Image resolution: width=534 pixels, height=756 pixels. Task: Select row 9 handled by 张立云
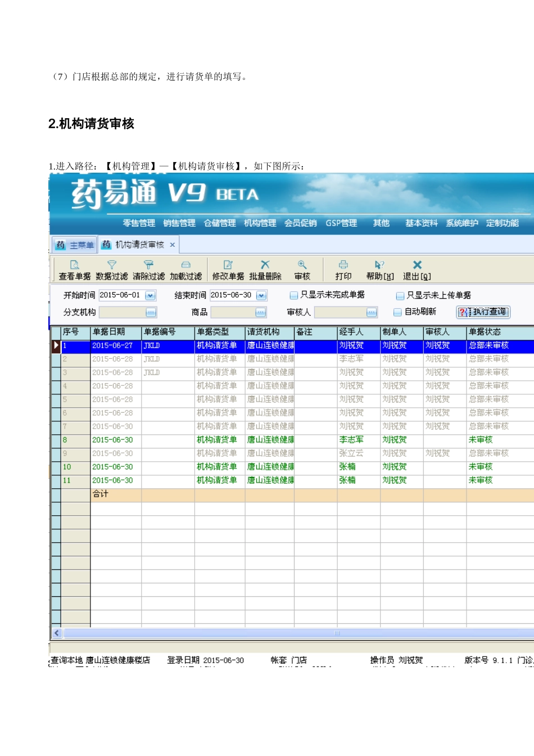292,454
